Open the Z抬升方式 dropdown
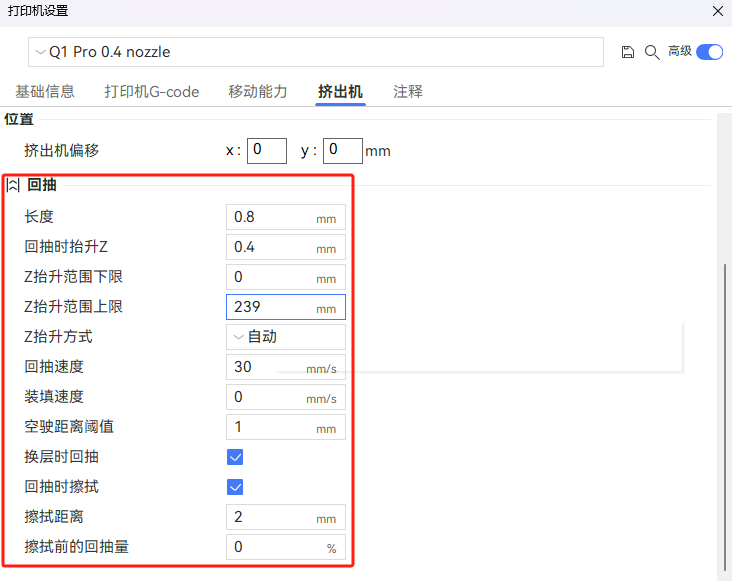This screenshot has width=732, height=581. (286, 337)
